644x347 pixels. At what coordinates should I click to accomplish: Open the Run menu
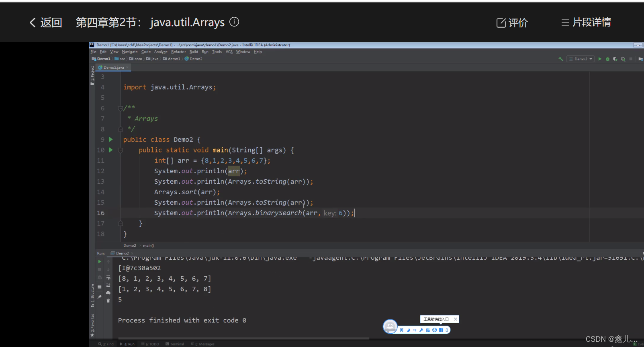coord(205,52)
